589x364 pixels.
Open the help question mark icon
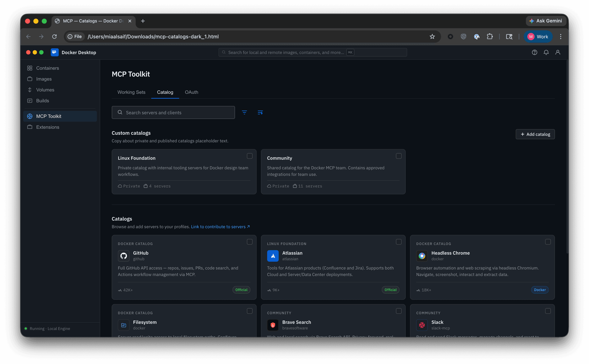(x=534, y=52)
